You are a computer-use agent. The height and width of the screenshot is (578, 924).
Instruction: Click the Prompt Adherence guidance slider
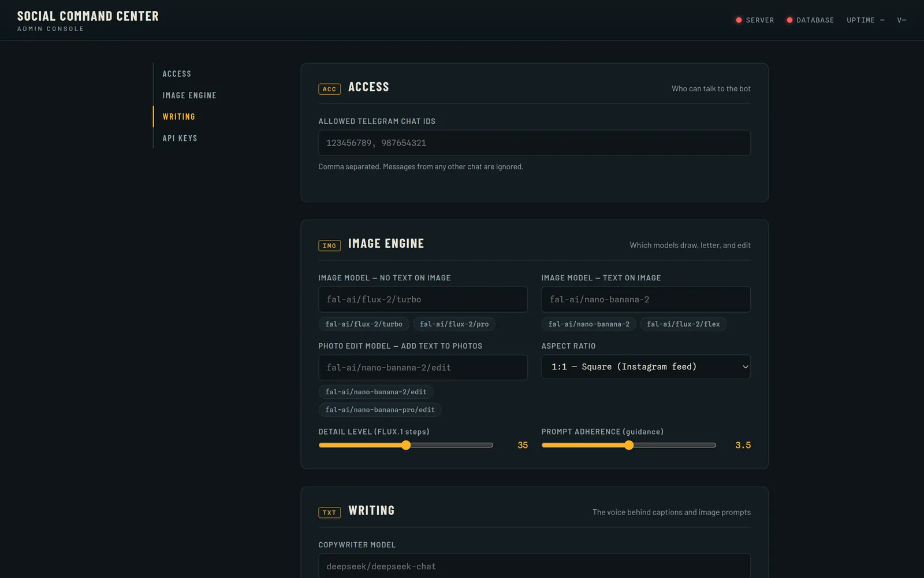pos(628,445)
